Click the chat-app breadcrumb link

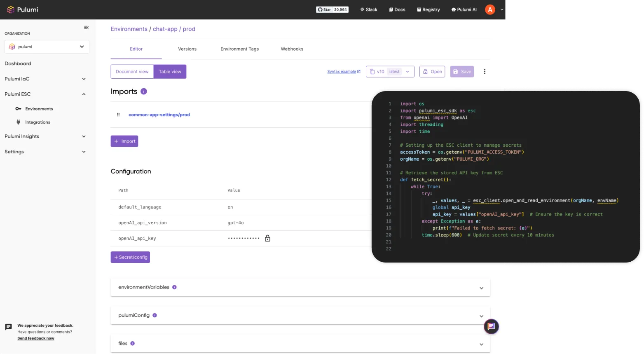pyautogui.click(x=165, y=29)
